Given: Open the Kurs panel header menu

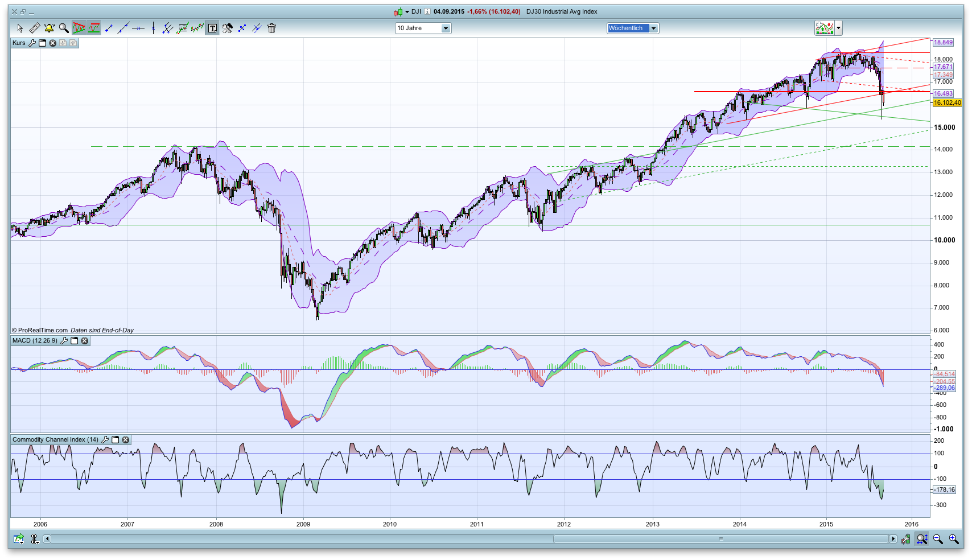Looking at the screenshot, I should [x=42, y=43].
